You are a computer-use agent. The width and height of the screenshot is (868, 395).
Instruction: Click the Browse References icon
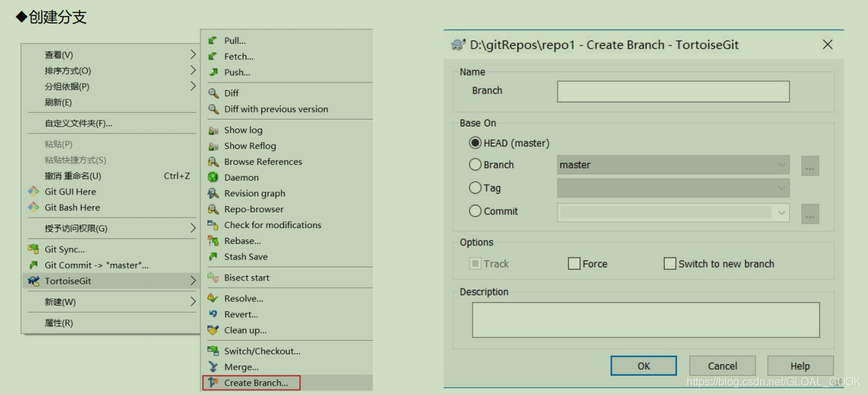coord(213,161)
